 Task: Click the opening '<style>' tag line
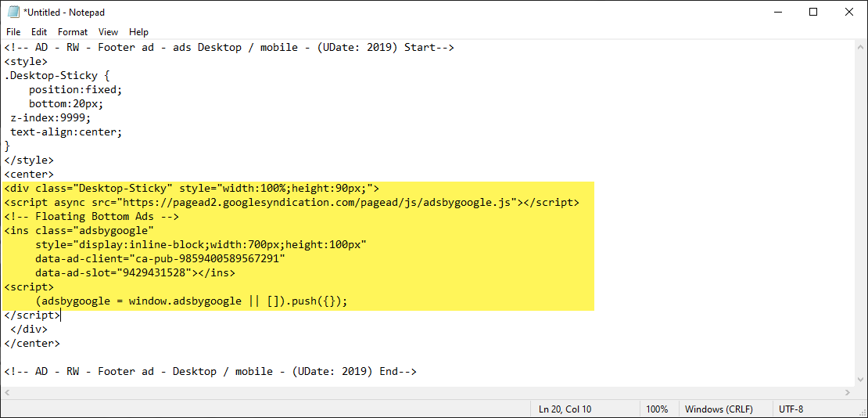click(x=26, y=62)
